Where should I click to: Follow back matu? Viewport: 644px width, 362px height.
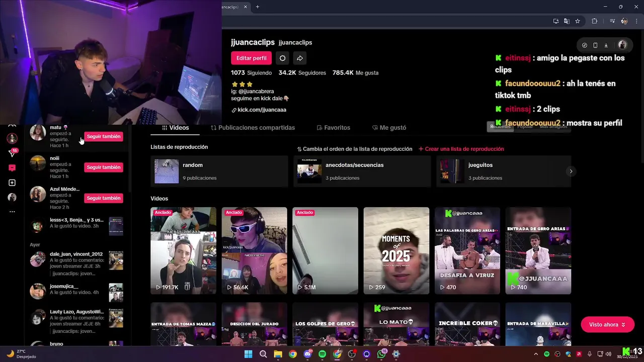click(103, 136)
